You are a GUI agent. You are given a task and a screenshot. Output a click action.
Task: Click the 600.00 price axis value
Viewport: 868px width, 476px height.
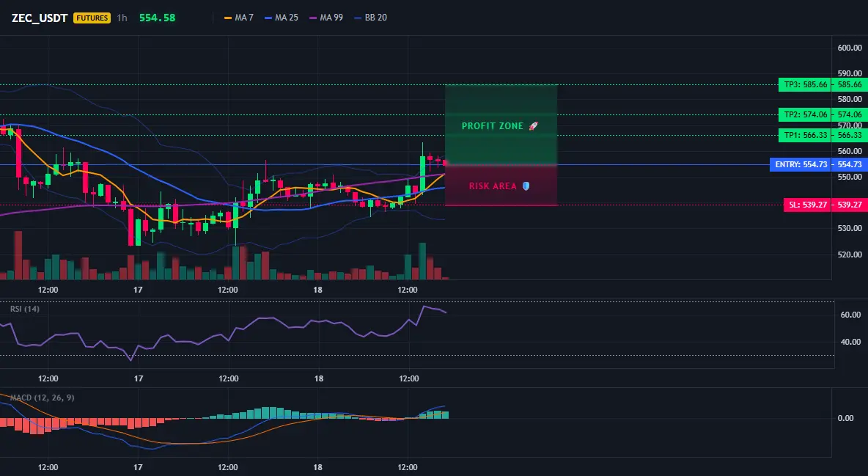point(850,48)
